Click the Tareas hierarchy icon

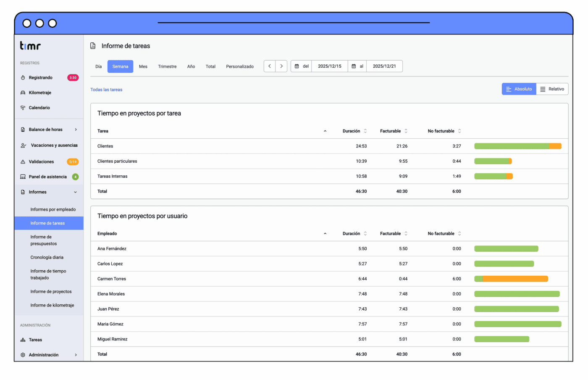click(23, 340)
